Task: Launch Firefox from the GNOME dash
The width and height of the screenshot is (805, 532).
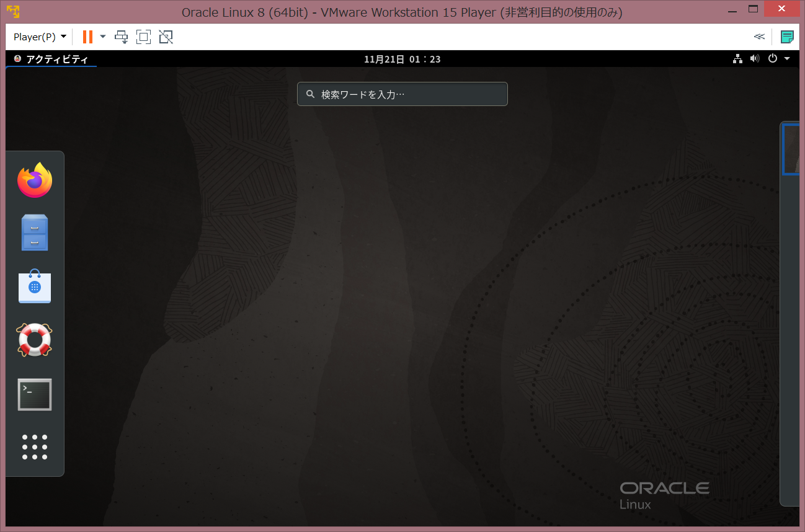Action: (x=35, y=180)
